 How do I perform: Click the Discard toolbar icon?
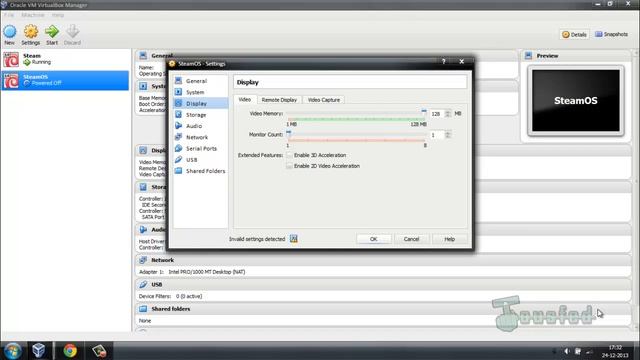[x=72, y=31]
